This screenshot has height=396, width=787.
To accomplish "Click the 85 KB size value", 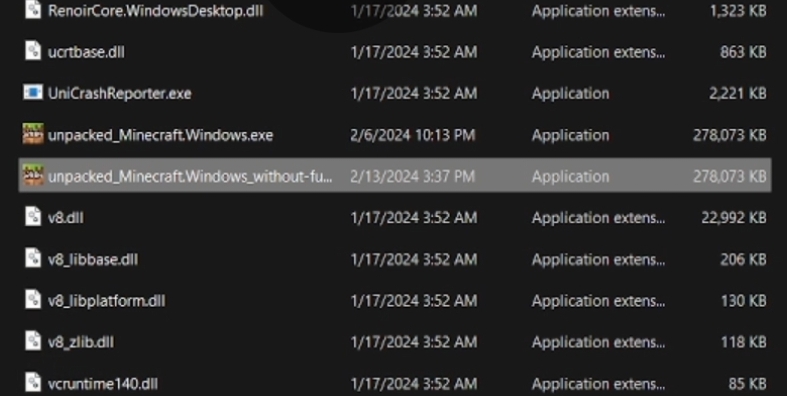I will click(x=748, y=384).
